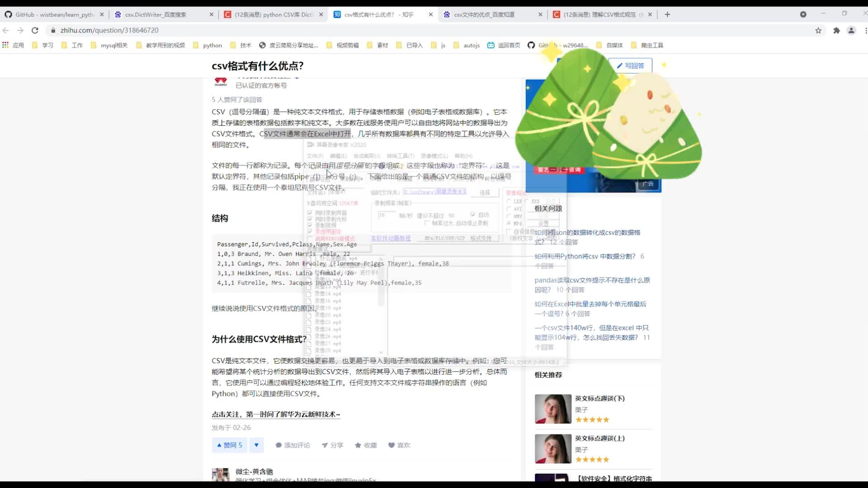
Task: Open 文件(F) menu in faded recorder window
Action: tap(315, 156)
